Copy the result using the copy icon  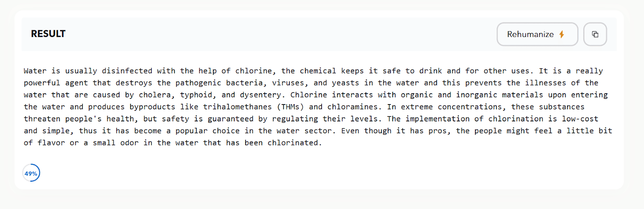[595, 34]
